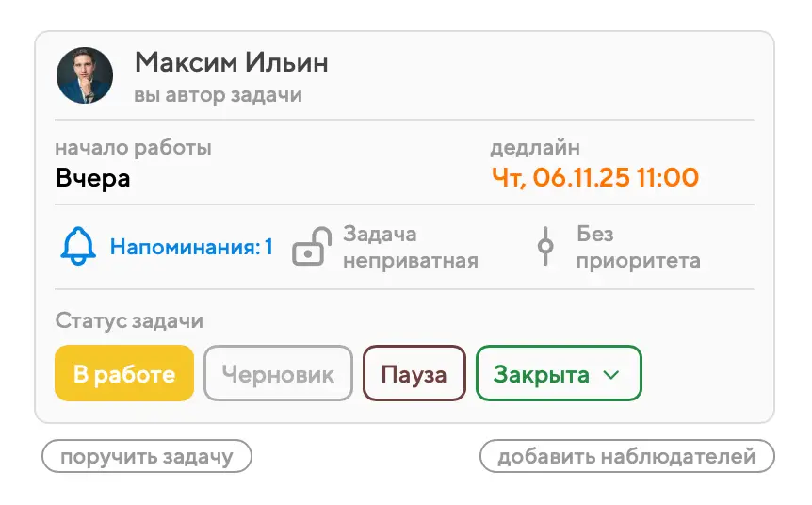The width and height of the screenshot is (812, 505).
Task: Expand the Закрыта status dropdown arrow
Action: pos(610,375)
